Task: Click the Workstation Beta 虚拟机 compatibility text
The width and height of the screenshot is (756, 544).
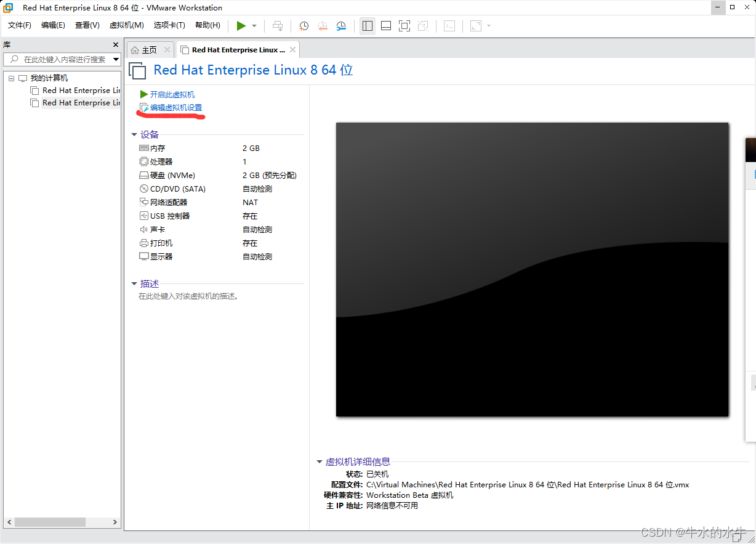Action: tap(409, 495)
